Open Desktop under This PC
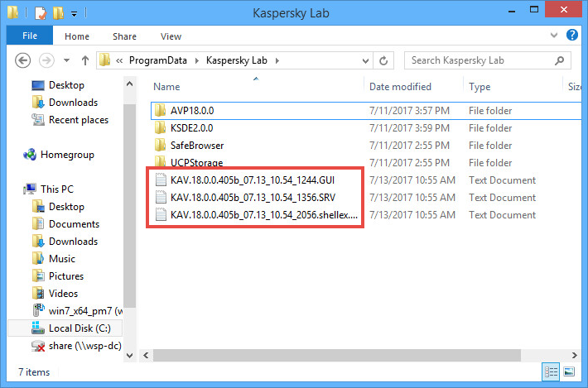This screenshot has height=388, width=588. coord(66,207)
